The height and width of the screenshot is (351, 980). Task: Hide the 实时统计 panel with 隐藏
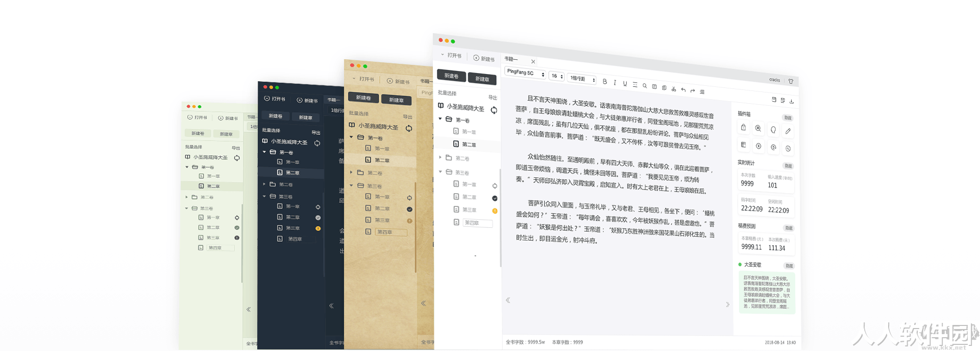click(x=788, y=166)
